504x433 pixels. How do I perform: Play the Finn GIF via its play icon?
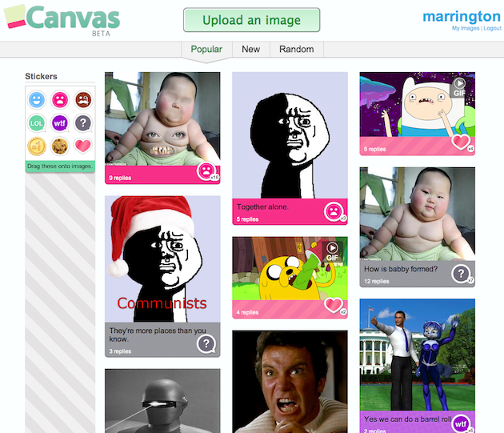[x=460, y=84]
